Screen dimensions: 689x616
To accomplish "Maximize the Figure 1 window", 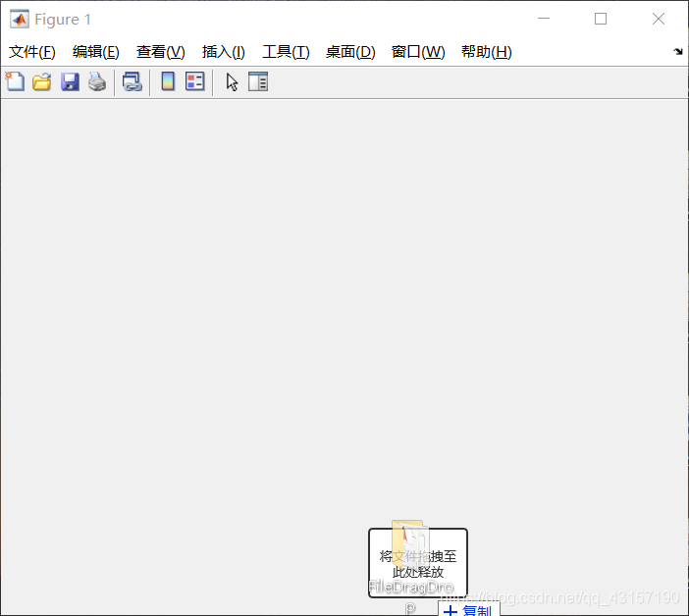I will click(x=601, y=19).
